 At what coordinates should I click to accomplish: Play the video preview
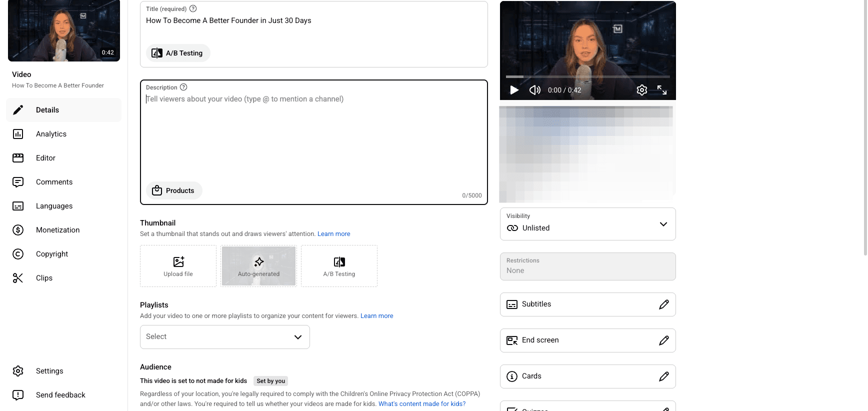514,90
